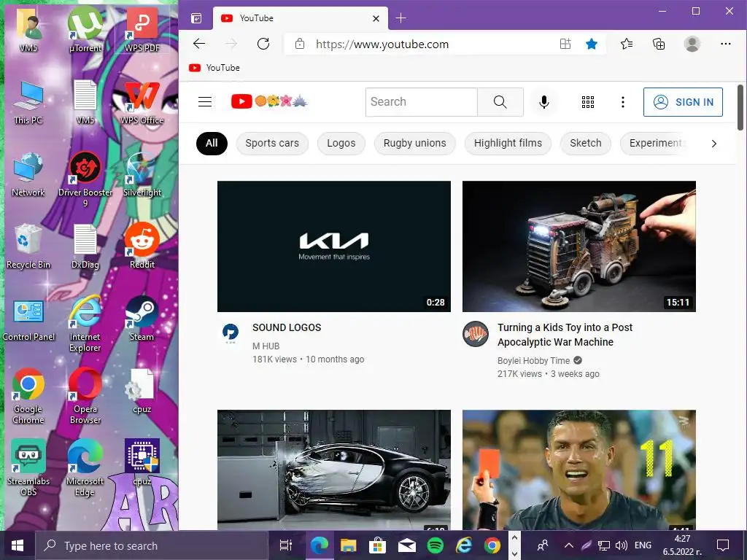Select the WPS PDF desktop icon
Screen dimensions: 747x560
pos(142,30)
